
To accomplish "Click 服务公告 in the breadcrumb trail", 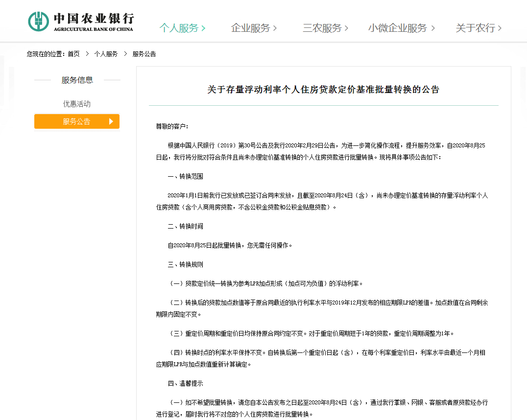I will click(144, 54).
